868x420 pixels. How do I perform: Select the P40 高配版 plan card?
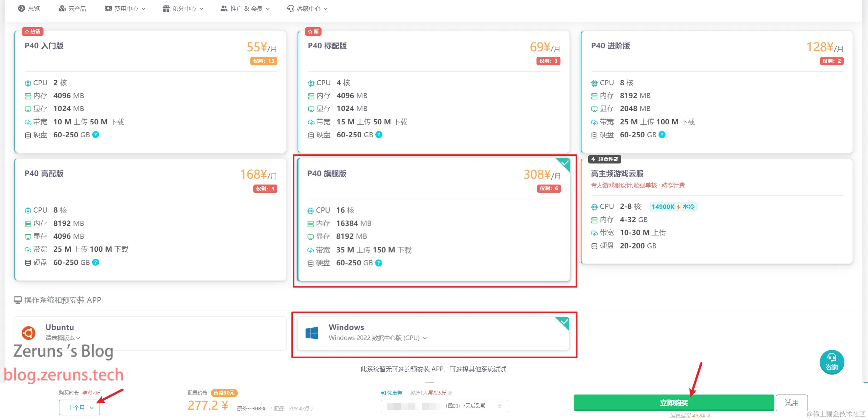click(150, 220)
